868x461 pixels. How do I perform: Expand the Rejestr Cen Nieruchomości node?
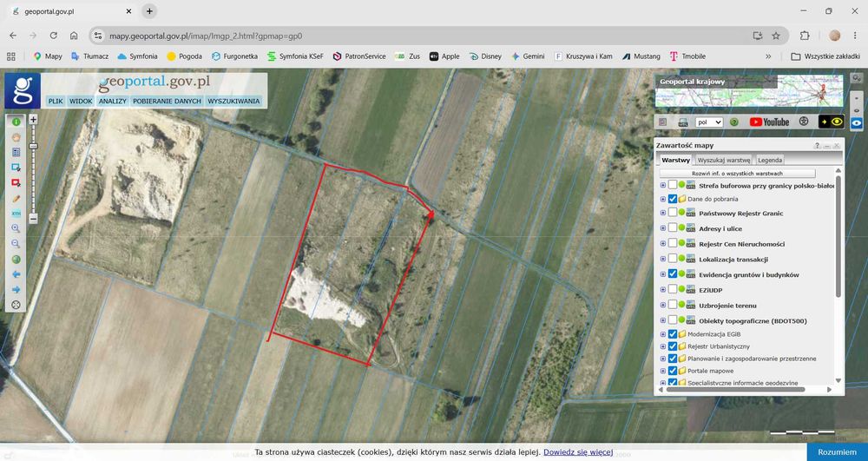[x=663, y=243]
